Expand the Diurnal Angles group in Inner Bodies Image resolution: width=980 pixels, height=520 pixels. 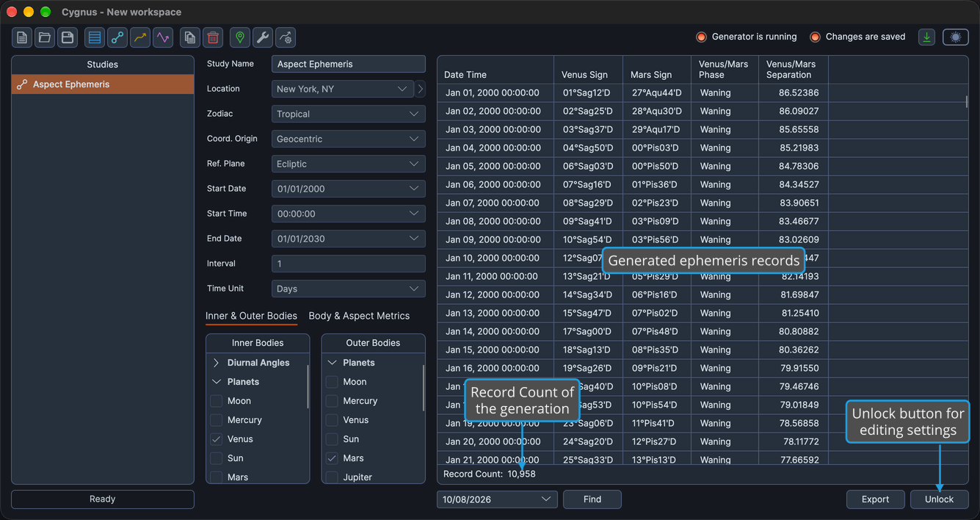217,363
